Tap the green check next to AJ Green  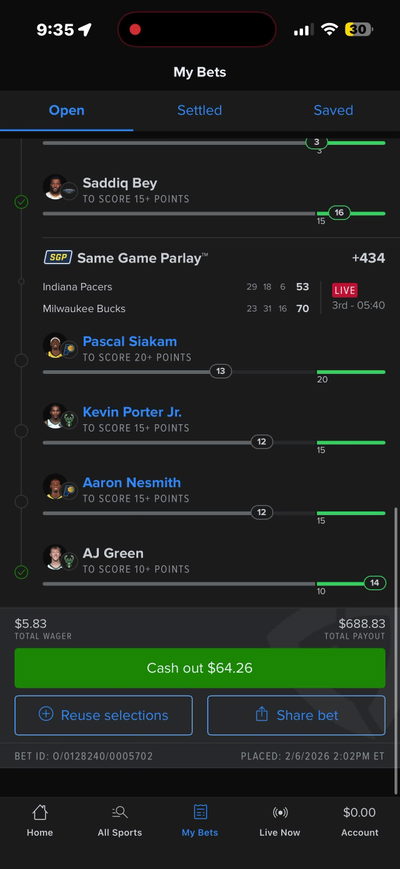(x=21, y=572)
